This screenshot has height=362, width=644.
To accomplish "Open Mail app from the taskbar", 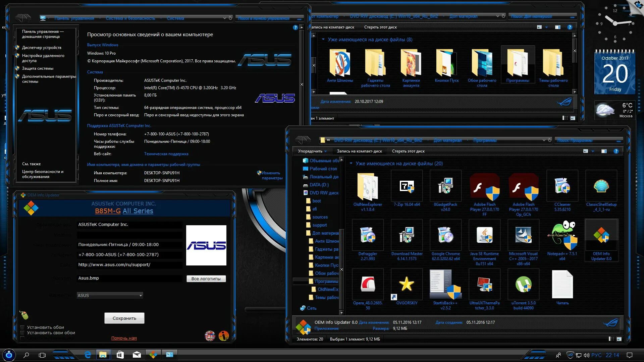I will [x=137, y=355].
